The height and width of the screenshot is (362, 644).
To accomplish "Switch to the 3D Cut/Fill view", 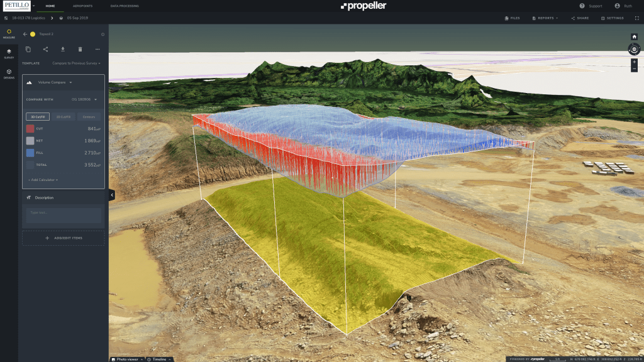I will coord(37,116).
